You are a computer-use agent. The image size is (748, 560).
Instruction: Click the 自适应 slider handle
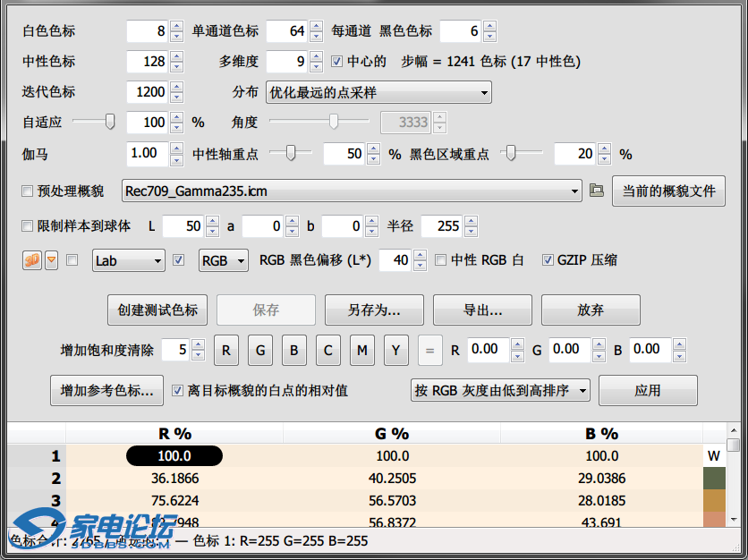[x=110, y=122]
